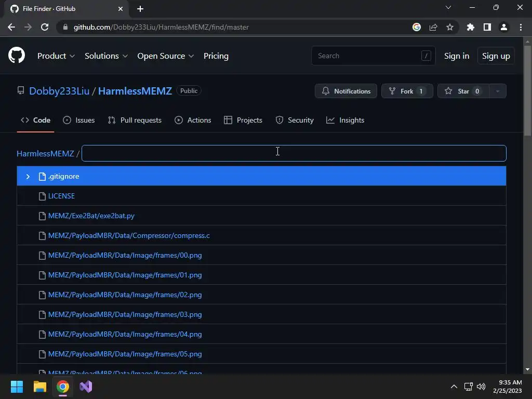
Task: Click the Notifications button
Action: click(345, 91)
